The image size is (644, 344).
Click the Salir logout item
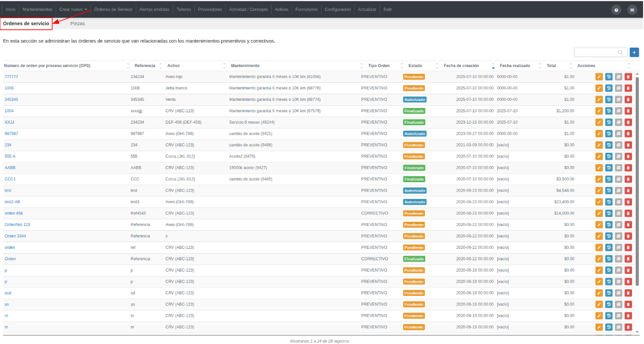click(x=387, y=10)
